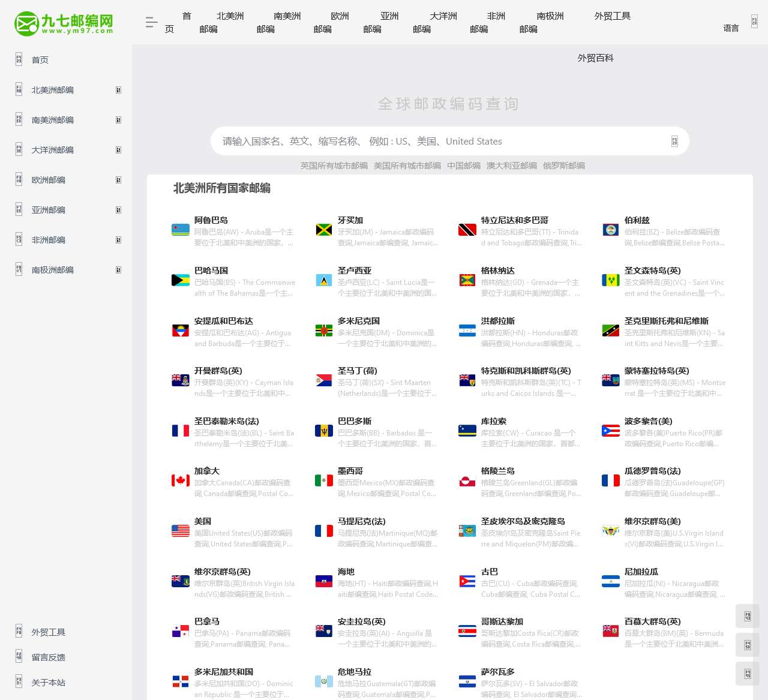
Task: Open the 英国所有城市邮编 quick link
Action: pyautogui.click(x=334, y=166)
